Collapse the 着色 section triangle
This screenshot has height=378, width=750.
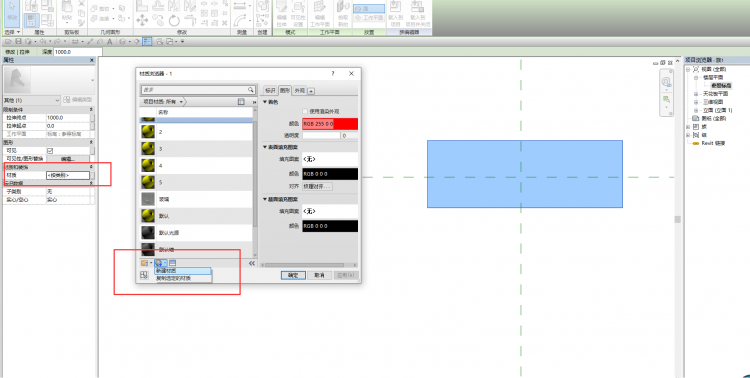pos(265,101)
